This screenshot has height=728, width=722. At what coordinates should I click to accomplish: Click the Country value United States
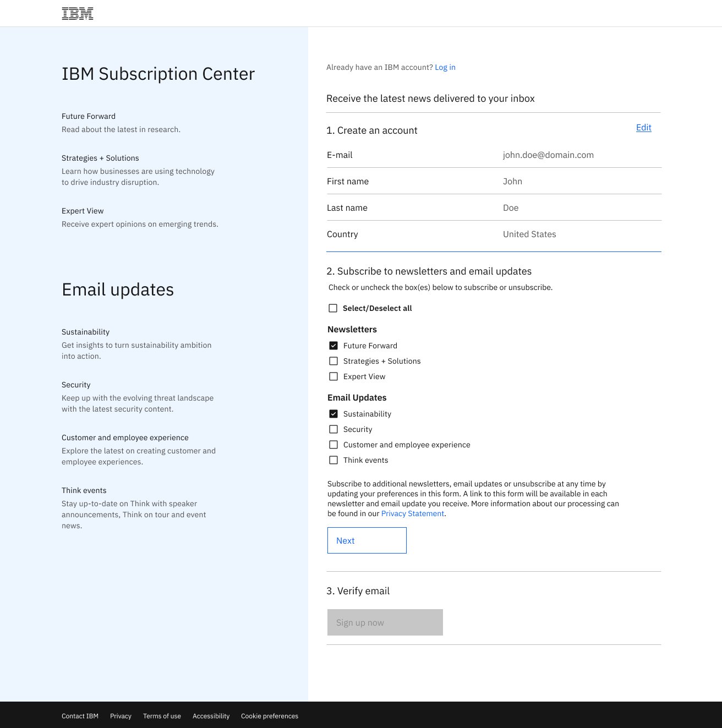click(x=529, y=234)
